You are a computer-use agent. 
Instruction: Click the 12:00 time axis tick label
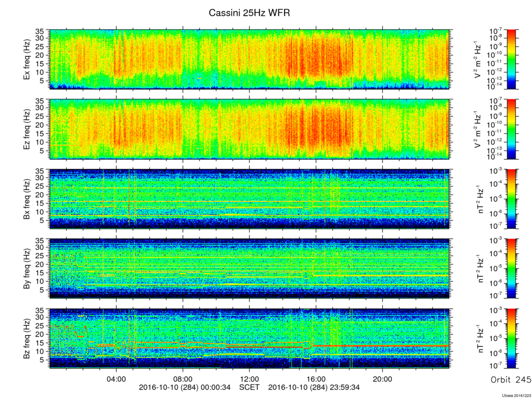point(249,379)
